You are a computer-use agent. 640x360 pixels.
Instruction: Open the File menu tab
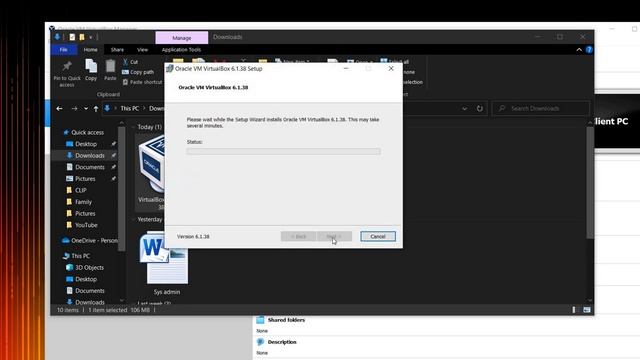tap(64, 49)
